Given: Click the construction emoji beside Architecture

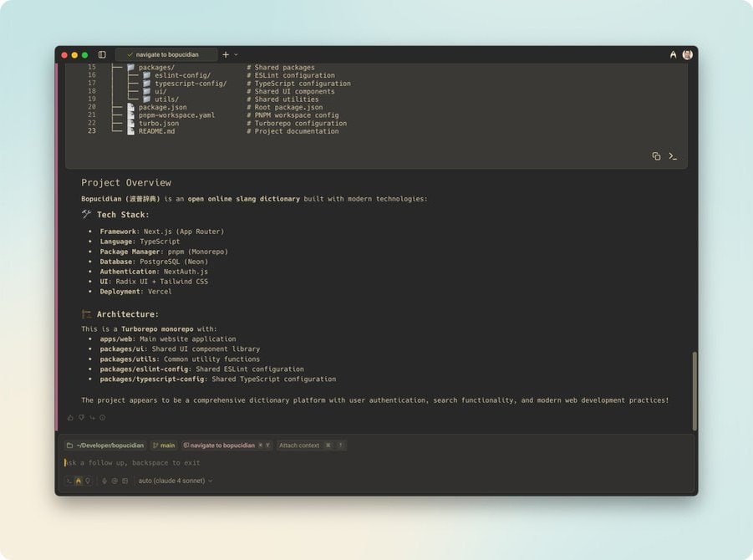Looking at the screenshot, I should pyautogui.click(x=86, y=314).
